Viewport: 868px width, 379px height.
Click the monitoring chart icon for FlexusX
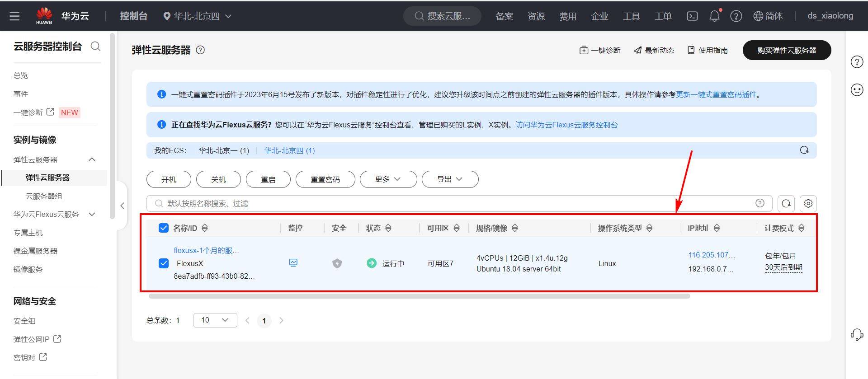click(x=293, y=263)
